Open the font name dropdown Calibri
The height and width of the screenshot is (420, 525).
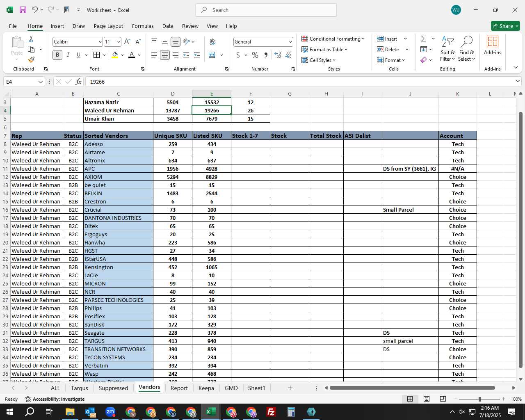click(x=100, y=42)
